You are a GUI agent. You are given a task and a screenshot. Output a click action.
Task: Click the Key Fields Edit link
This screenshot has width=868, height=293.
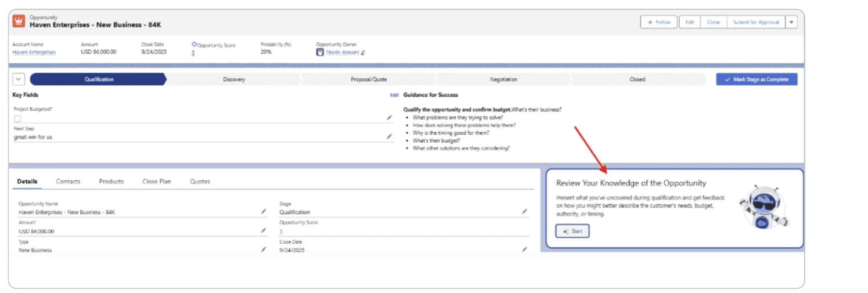click(x=394, y=95)
